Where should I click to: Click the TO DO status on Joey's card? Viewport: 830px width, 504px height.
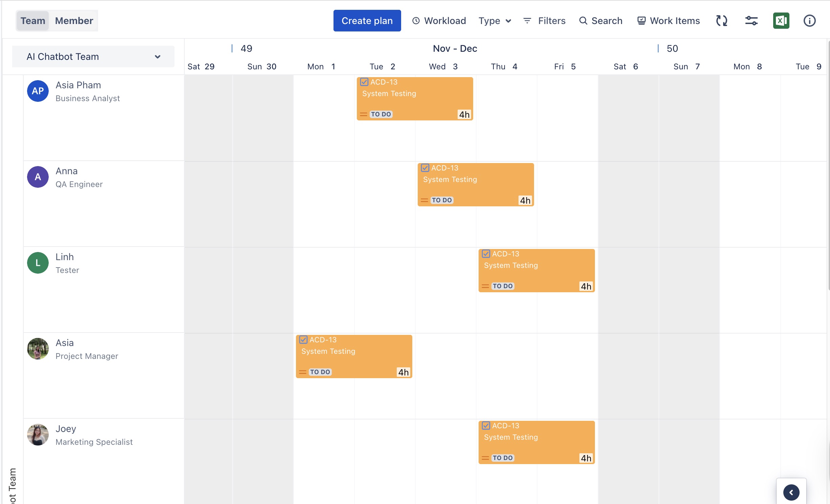pos(503,458)
